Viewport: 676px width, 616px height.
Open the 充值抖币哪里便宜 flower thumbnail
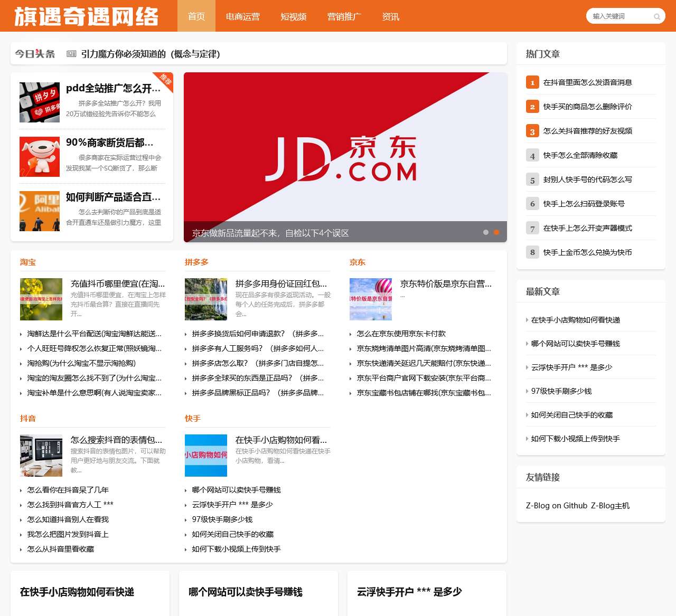click(x=41, y=299)
